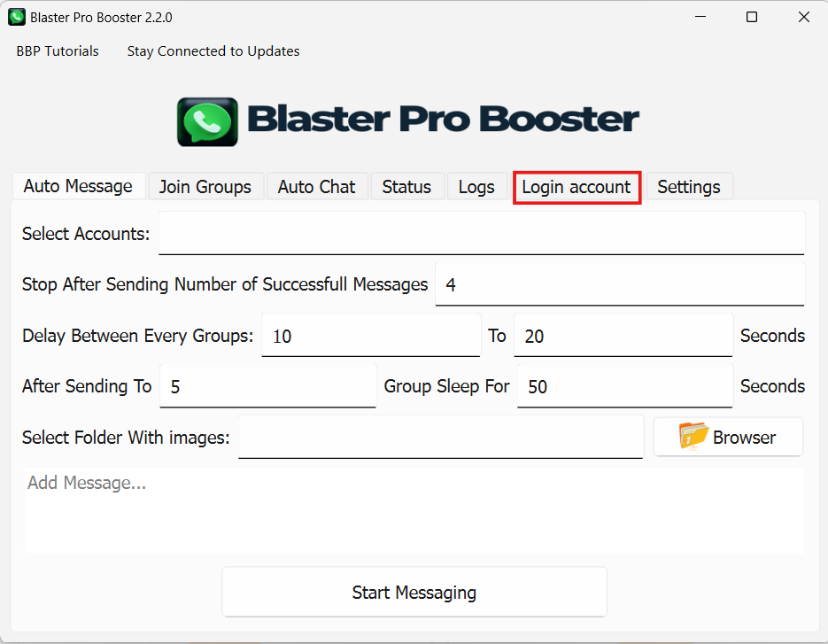Image resolution: width=828 pixels, height=644 pixels.
Task: Switch to the Auto Chat tab
Action: [x=316, y=187]
